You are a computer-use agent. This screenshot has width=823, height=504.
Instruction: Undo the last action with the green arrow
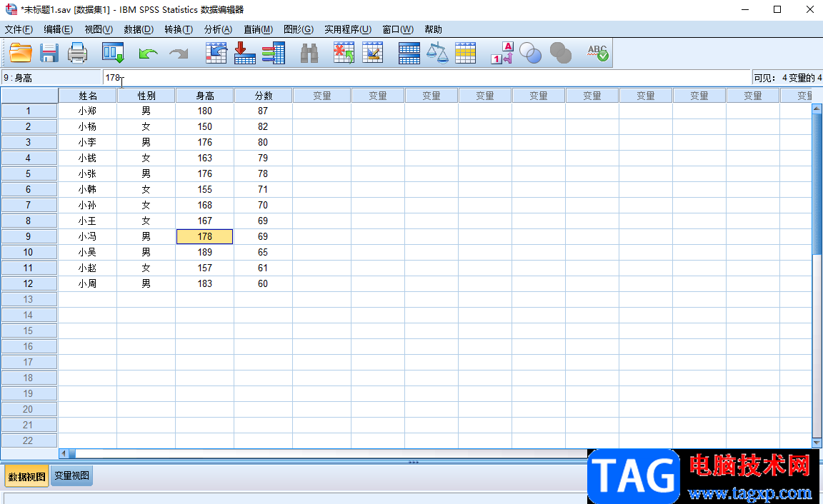click(x=148, y=54)
